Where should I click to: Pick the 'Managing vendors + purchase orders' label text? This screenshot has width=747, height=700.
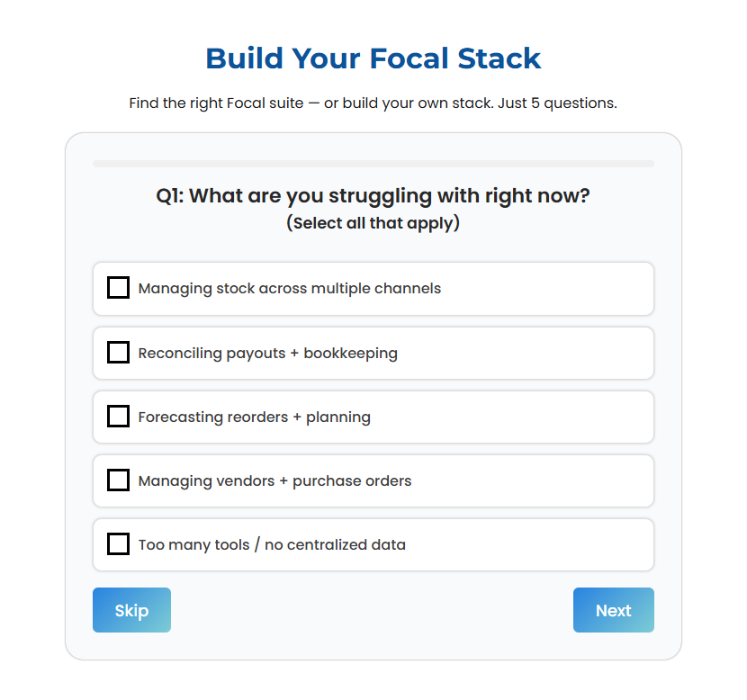click(274, 481)
